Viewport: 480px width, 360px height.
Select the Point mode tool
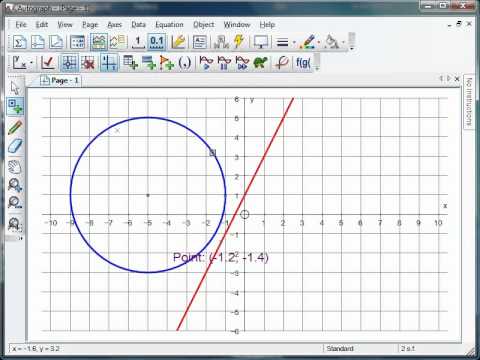15,106
